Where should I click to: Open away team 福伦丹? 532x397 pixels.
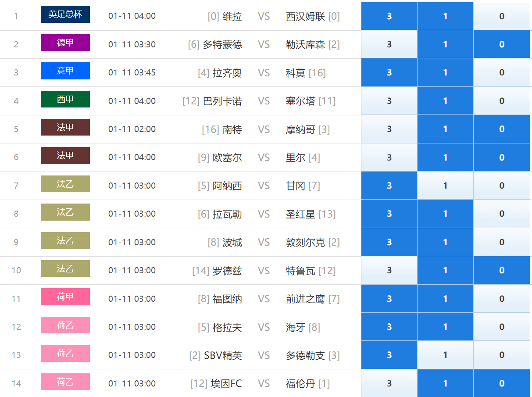(300, 384)
